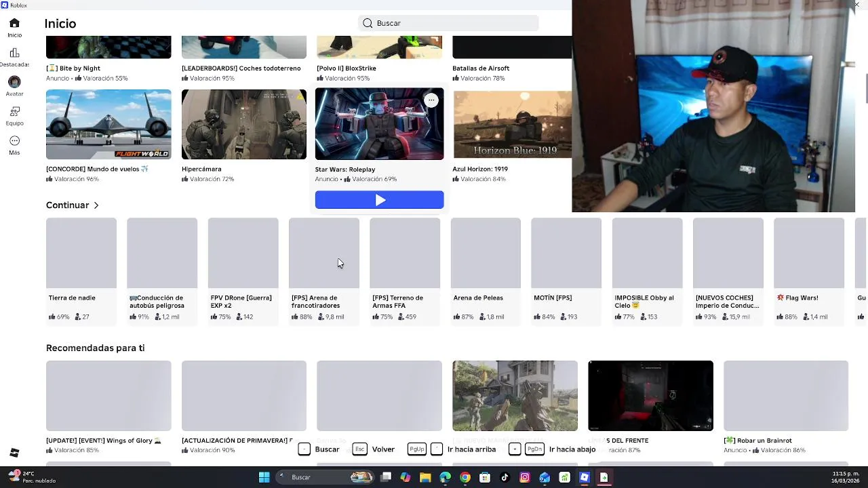Open Task View on the taskbar
The height and width of the screenshot is (488, 868).
coord(386,477)
